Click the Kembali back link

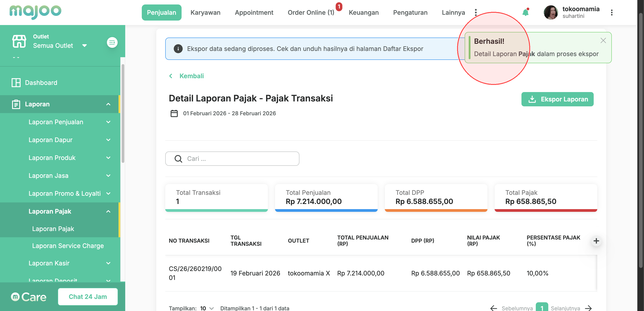191,76
